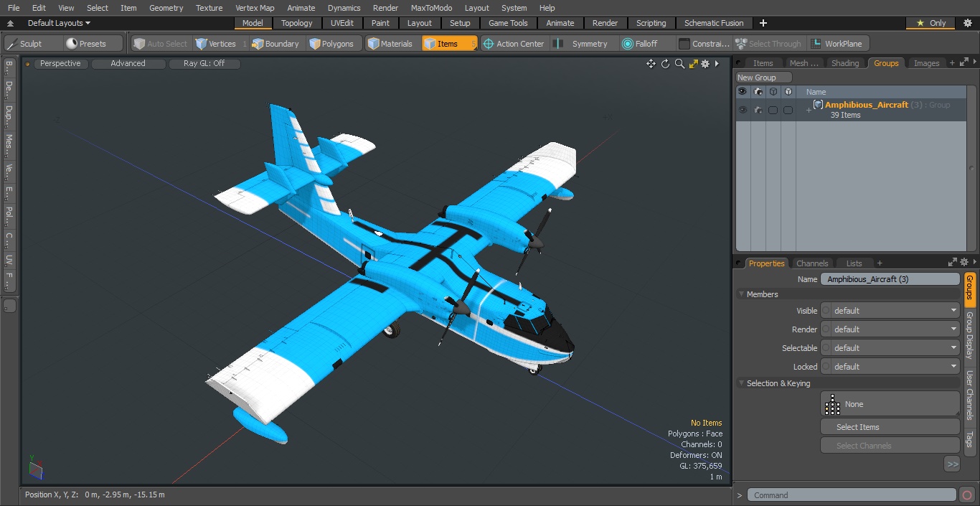
Task: Switch to the Shading panel tab
Action: 845,63
